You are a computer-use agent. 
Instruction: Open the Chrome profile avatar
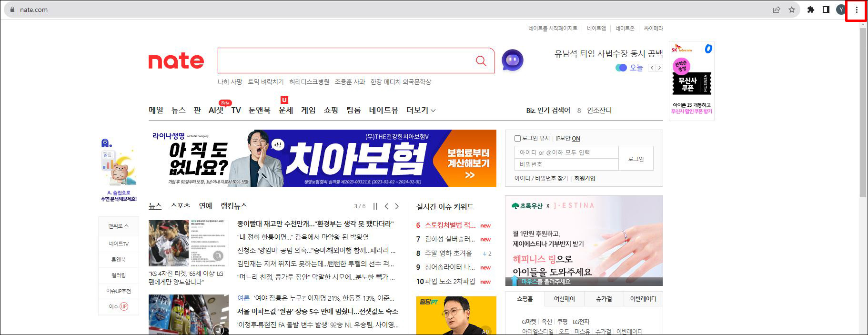[x=841, y=10]
